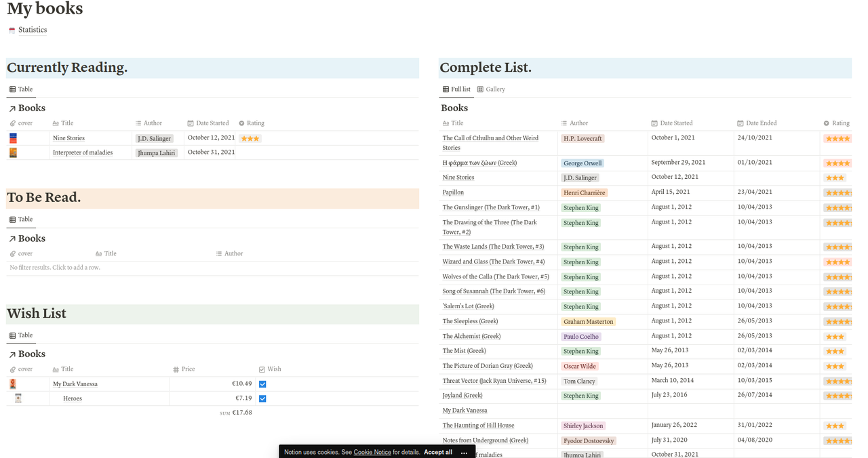This screenshot has height=458, width=868.
Task: Toggle the Wish checkbox for My Dark Vanessa
Action: click(x=262, y=384)
